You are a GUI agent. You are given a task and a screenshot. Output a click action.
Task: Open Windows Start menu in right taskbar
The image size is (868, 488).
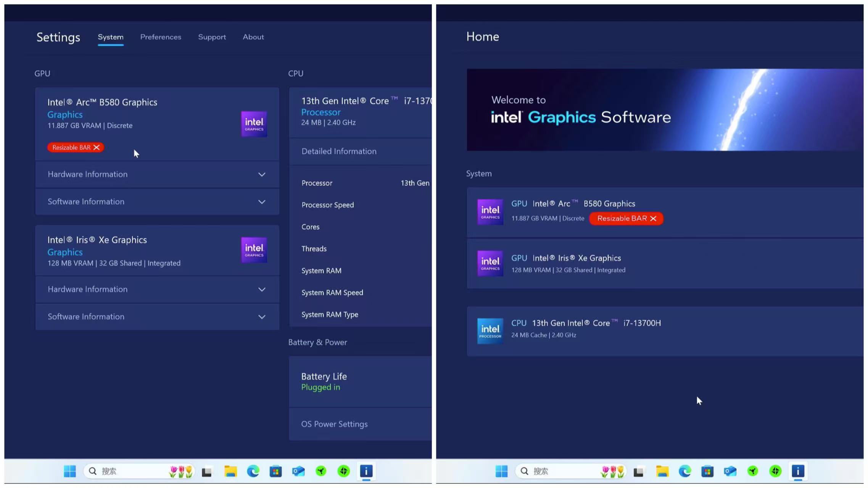click(501, 471)
